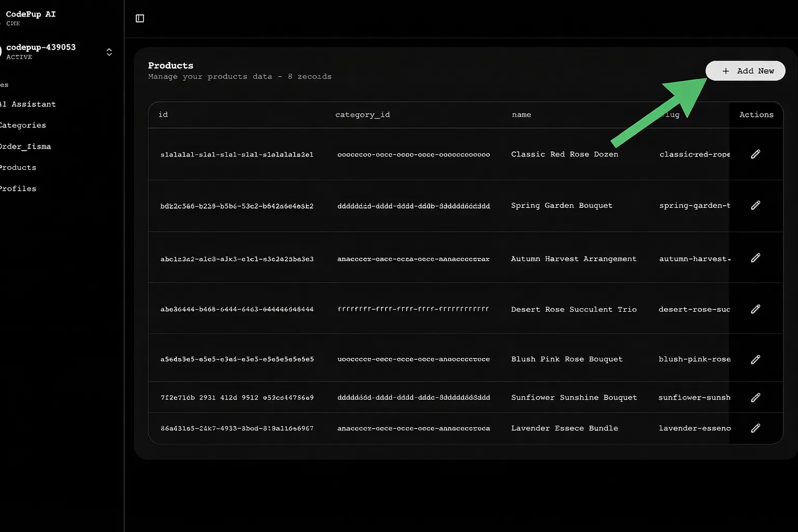Open Lavender Essence Bundle edit pencil
The width and height of the screenshot is (798, 532).
[755, 428]
